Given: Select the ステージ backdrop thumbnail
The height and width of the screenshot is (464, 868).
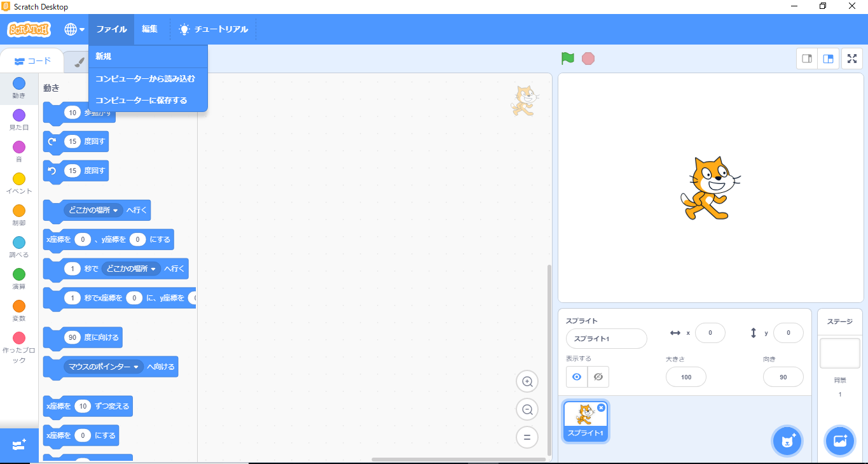Looking at the screenshot, I should tap(839, 353).
